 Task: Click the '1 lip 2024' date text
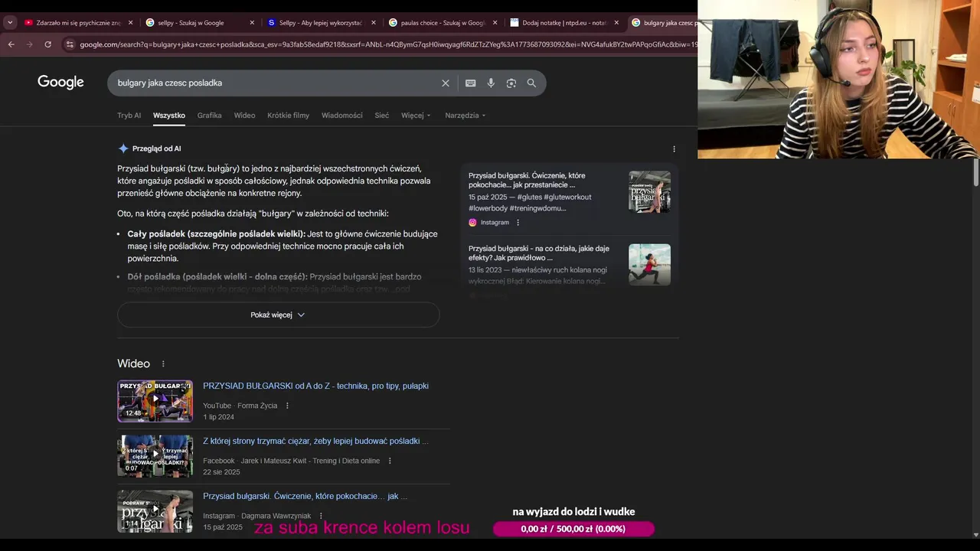point(218,417)
